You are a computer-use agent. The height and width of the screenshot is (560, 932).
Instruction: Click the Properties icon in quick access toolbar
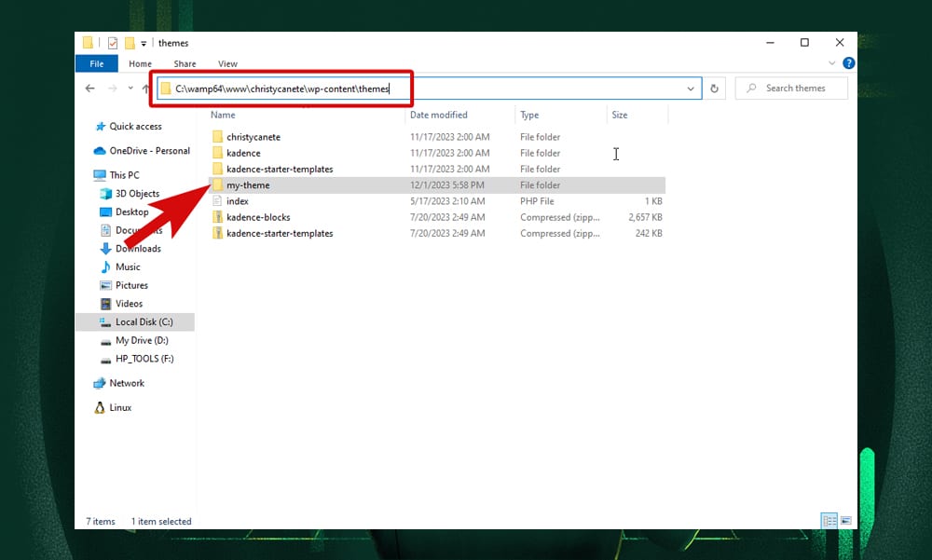point(113,43)
